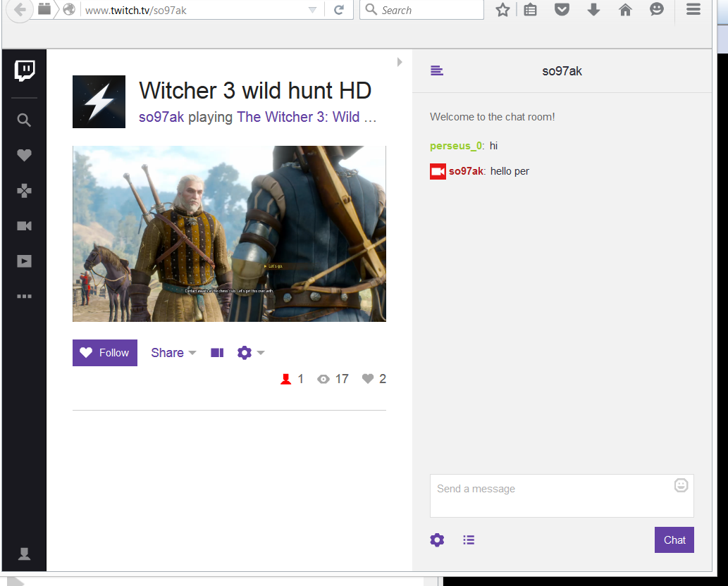Open Following via sidebar heart icon
This screenshot has height=586, width=728.
tap(24, 155)
